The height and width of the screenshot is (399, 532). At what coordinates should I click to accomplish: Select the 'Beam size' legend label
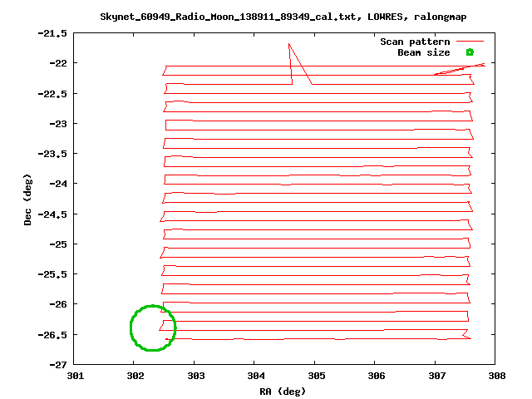[x=423, y=52]
